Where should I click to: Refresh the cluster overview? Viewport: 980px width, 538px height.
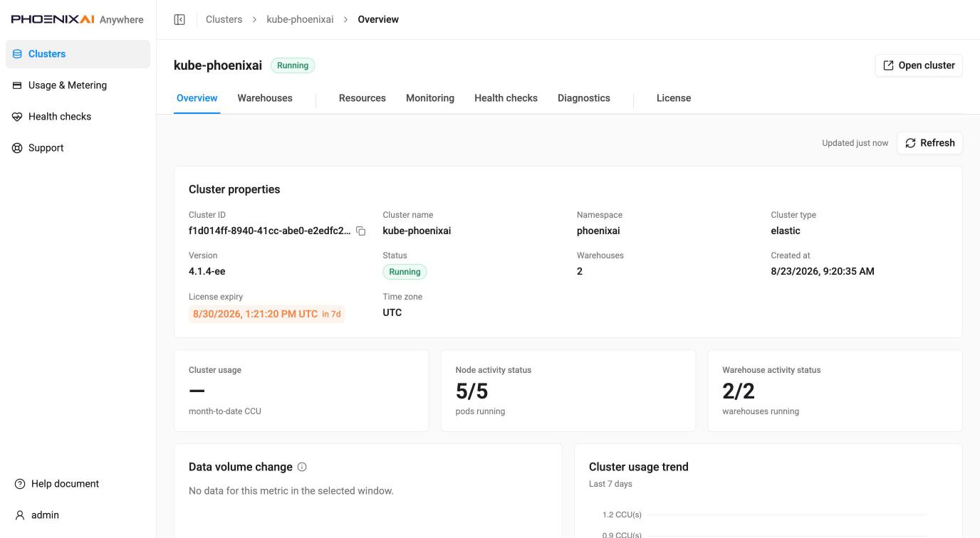(930, 143)
